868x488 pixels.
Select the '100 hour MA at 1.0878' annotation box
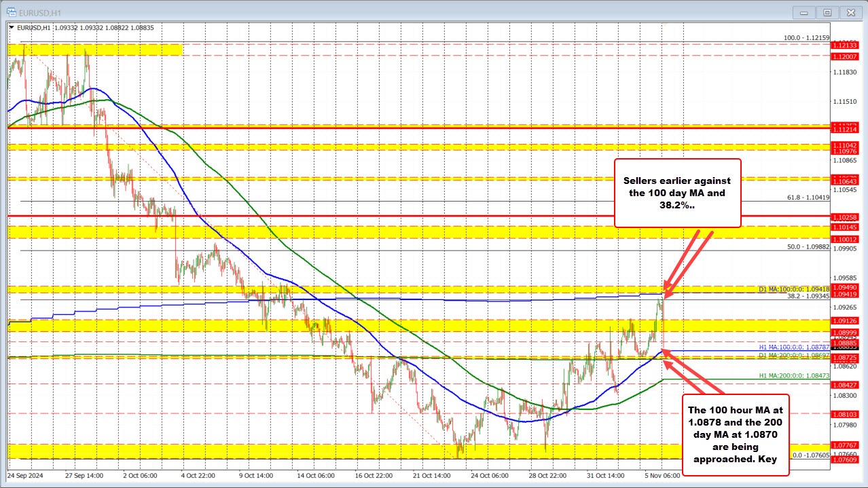(736, 435)
